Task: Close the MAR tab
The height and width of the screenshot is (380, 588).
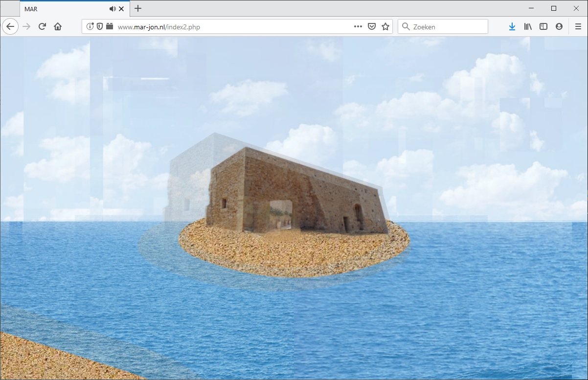Action: 121,9
